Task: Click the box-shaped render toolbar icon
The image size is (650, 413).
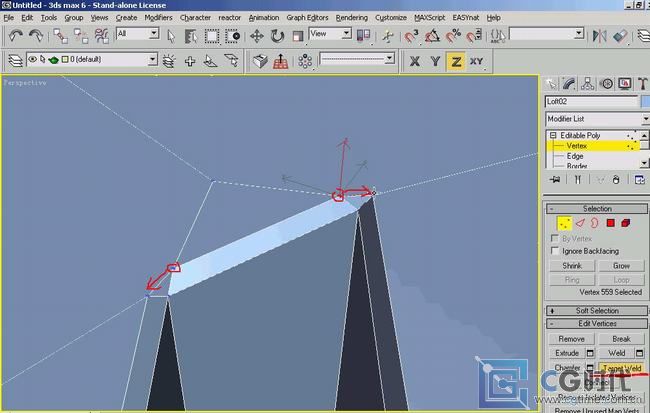Action: (260, 61)
